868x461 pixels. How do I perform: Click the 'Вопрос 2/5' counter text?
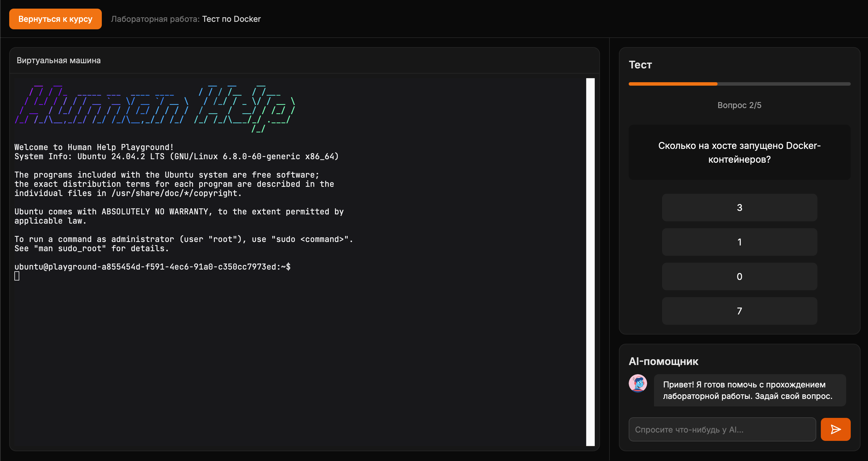pos(739,105)
